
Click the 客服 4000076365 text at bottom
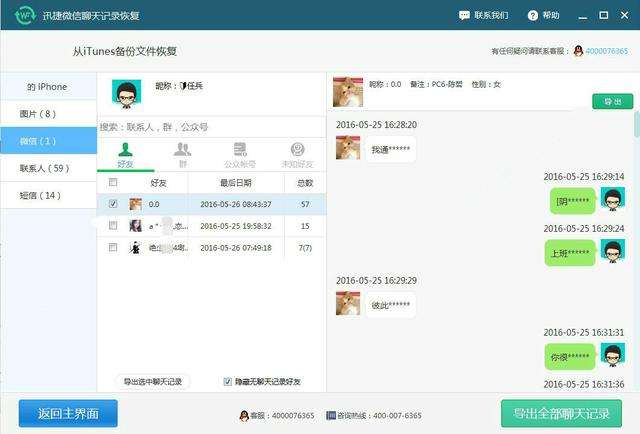coord(282,416)
